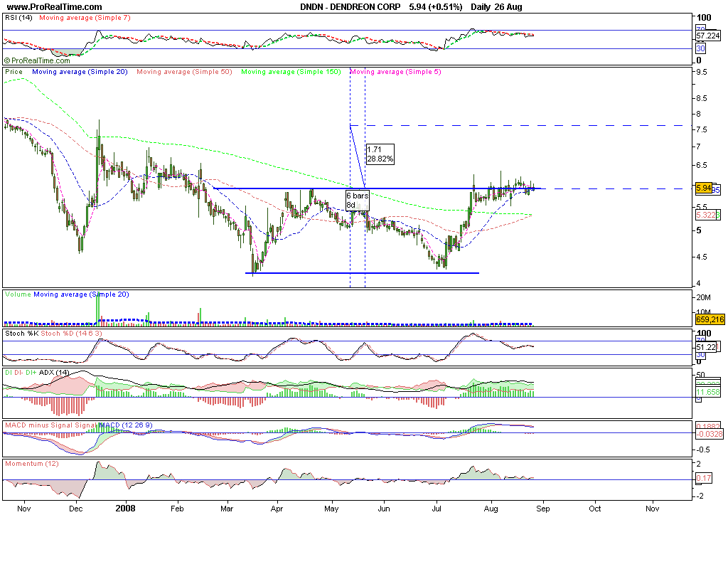The image size is (728, 569).
Task: Click the Moving average (Simple 150) label
Action: click(291, 72)
